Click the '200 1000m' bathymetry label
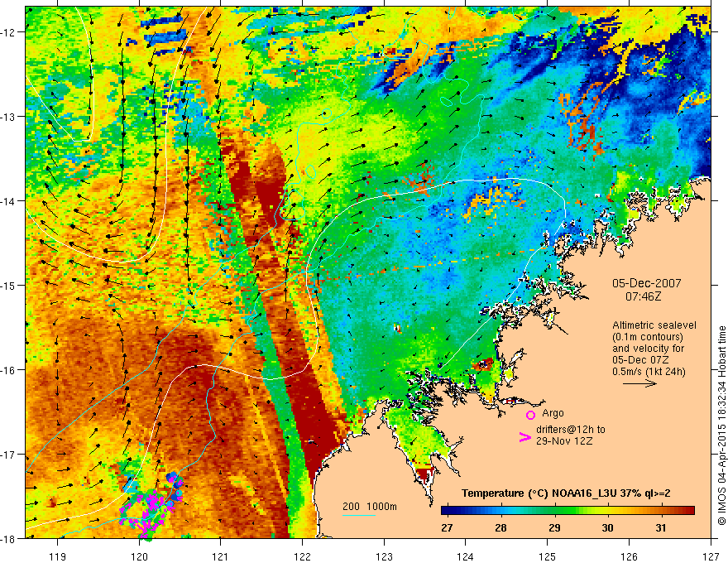 click(x=370, y=507)
